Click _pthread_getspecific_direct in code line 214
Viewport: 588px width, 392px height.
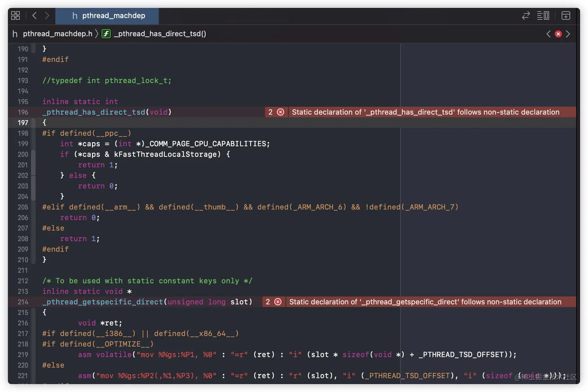pos(103,302)
